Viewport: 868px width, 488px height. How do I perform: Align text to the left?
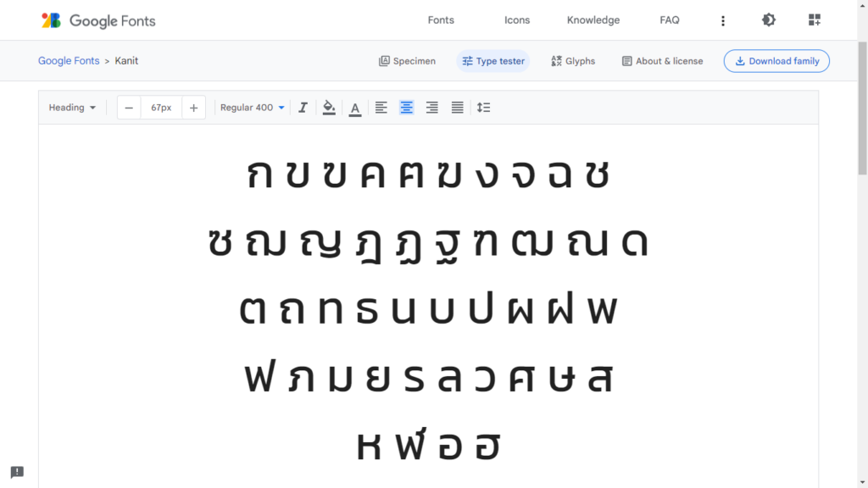tap(381, 108)
